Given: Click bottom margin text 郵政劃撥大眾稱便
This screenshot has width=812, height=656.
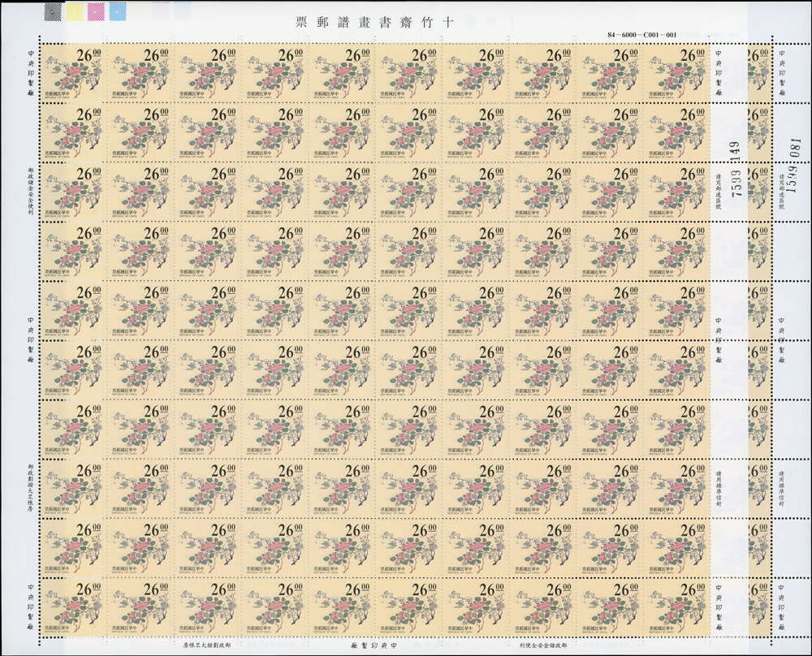Looking at the screenshot, I should (x=211, y=645).
